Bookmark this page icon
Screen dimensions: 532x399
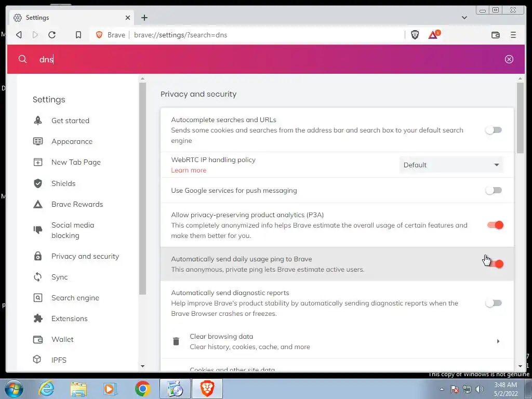pyautogui.click(x=78, y=35)
